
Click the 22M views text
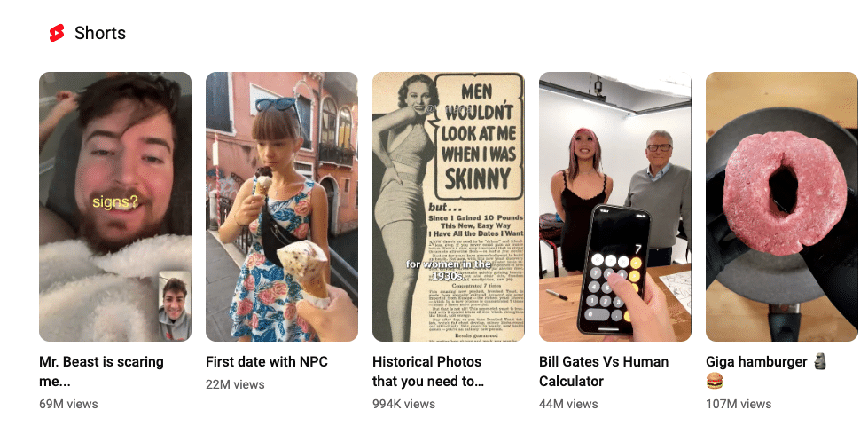point(235,384)
